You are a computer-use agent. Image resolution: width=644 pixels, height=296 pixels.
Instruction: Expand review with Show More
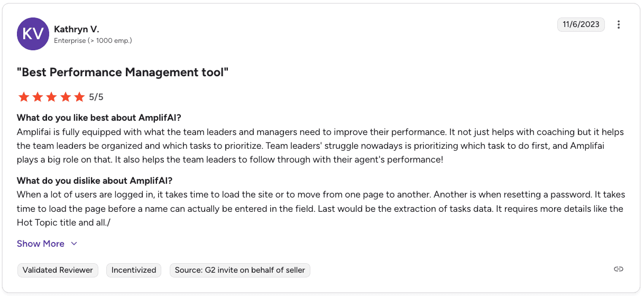(41, 244)
